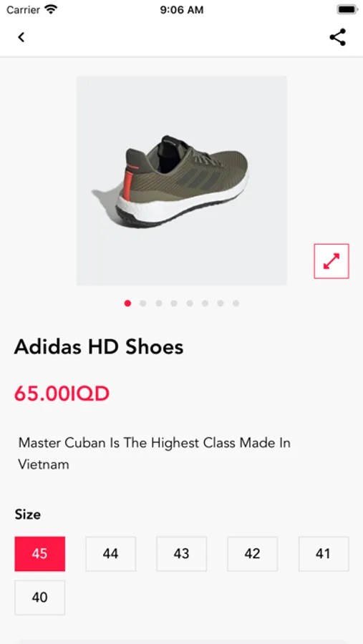Image resolution: width=363 pixels, height=644 pixels.
Task: Select shoe size 44
Action: point(110,554)
